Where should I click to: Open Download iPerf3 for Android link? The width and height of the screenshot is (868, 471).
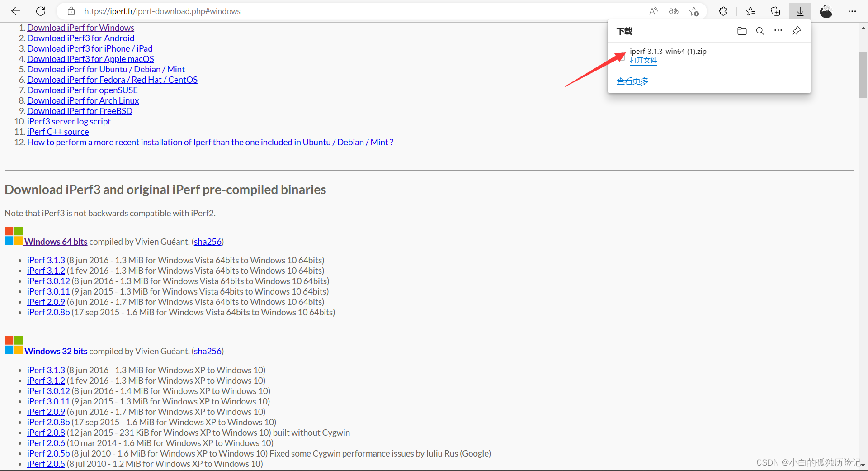point(80,38)
